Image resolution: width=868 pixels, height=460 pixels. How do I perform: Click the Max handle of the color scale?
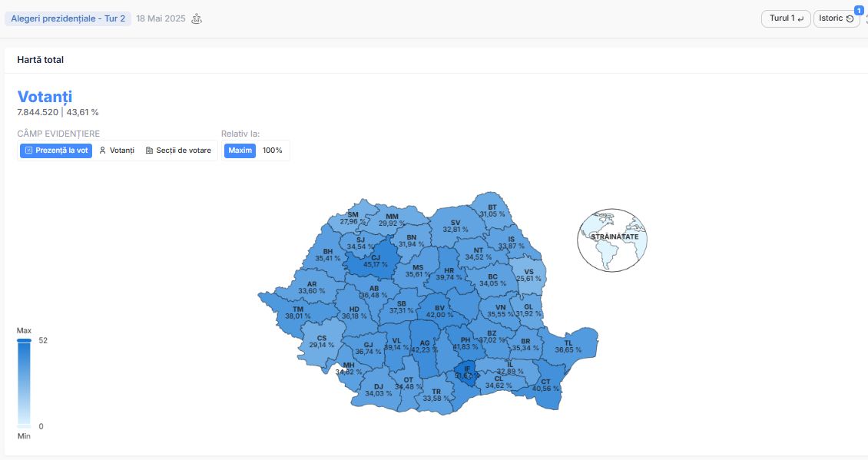24,340
